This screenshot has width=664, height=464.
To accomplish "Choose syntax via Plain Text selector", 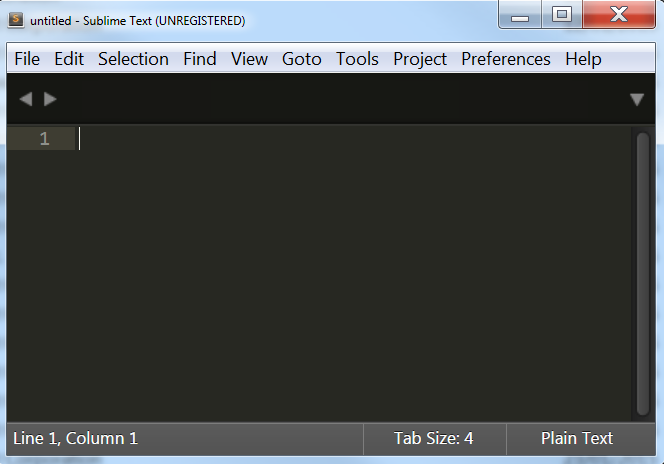I will (577, 438).
